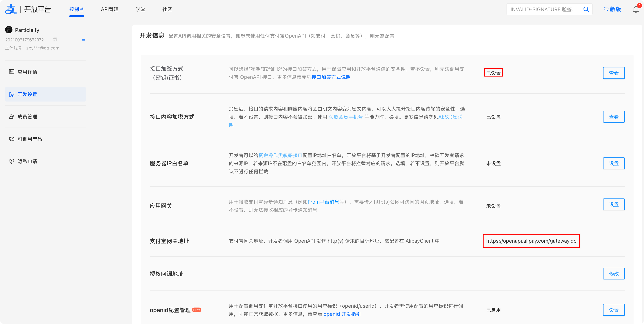Screen dimensions: 644x324
Task: Click the Particleify avatar icon
Action: coord(9,30)
